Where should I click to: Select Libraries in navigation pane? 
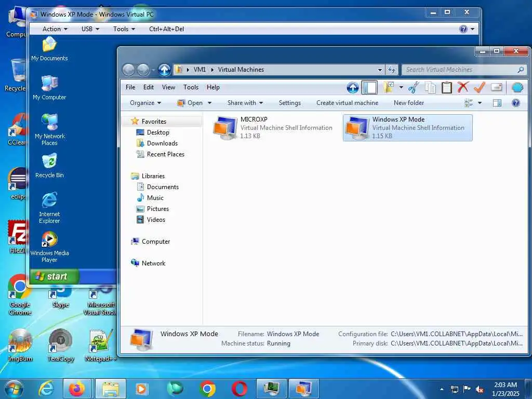(x=153, y=176)
